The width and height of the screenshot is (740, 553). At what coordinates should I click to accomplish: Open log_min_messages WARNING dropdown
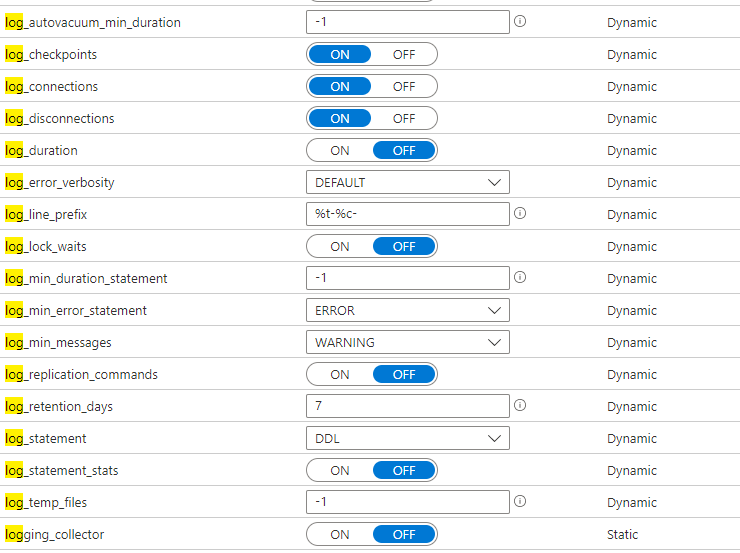tap(407, 343)
